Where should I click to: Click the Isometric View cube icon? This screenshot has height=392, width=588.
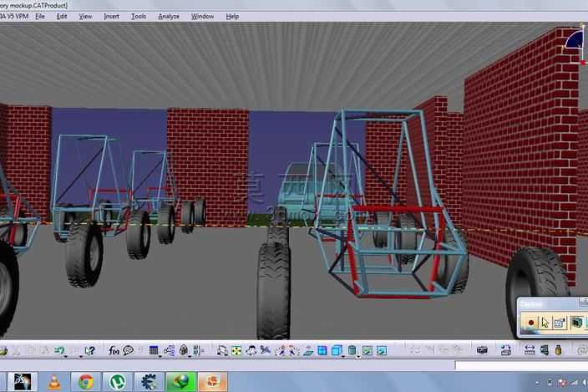(x=337, y=350)
